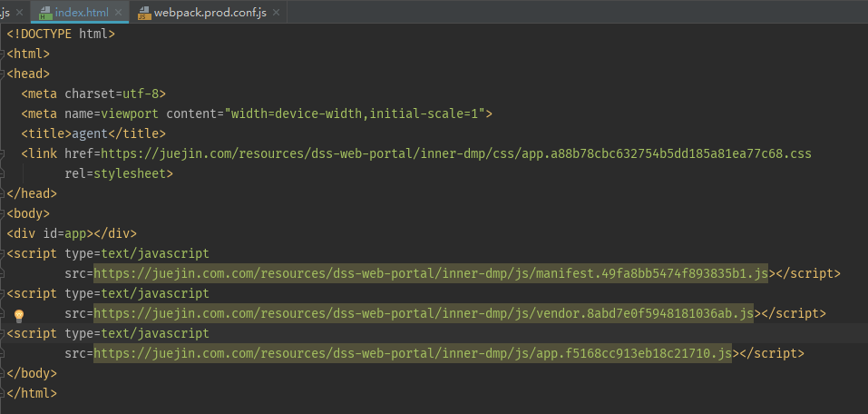Image resolution: width=868 pixels, height=414 pixels.
Task: Click the </script> closing tag after manifest URL
Action: (x=807, y=273)
